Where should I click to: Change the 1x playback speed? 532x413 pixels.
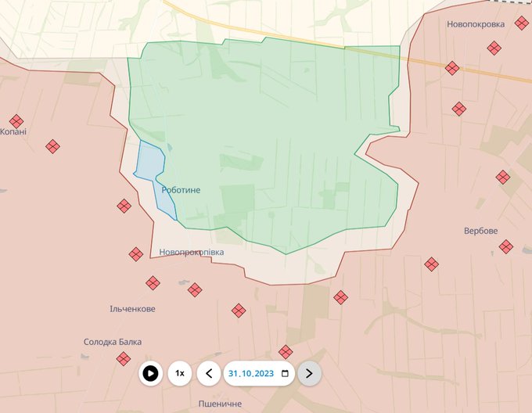(x=180, y=373)
